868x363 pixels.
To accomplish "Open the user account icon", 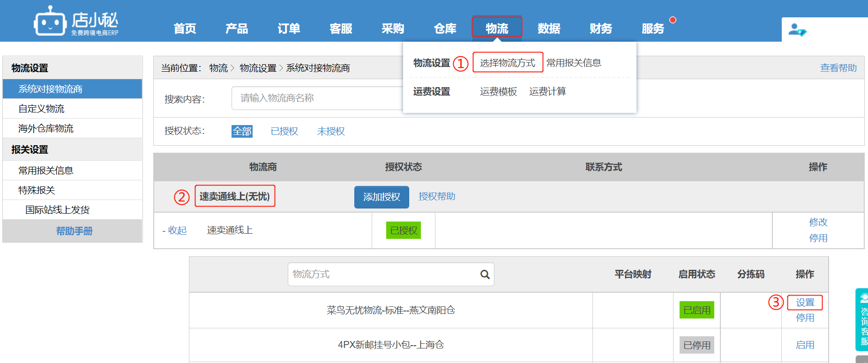I will 797,30.
